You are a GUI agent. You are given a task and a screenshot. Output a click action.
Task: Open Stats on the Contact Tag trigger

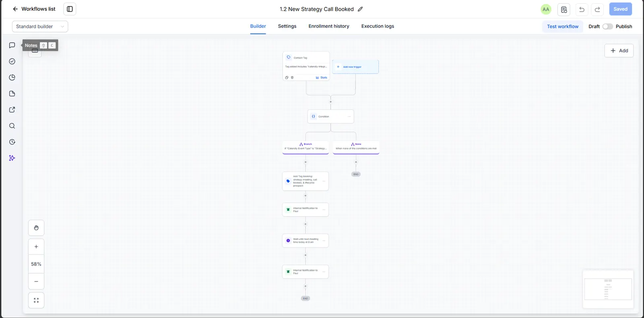[x=322, y=78]
